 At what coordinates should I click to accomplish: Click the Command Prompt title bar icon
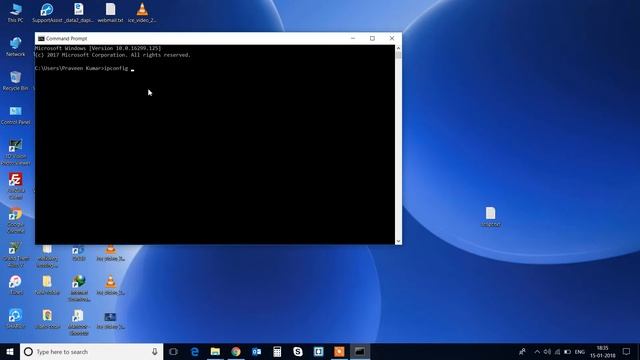click(41, 38)
